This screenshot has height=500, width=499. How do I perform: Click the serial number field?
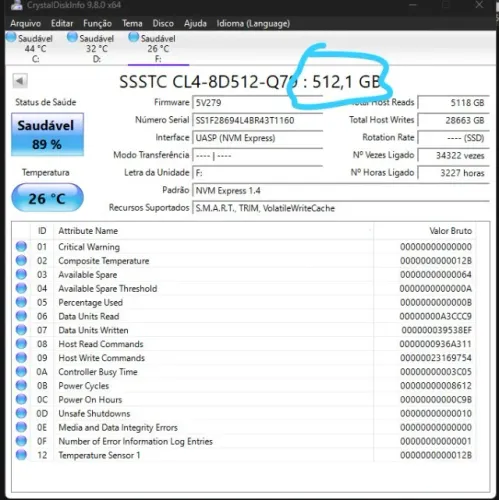[258, 120]
